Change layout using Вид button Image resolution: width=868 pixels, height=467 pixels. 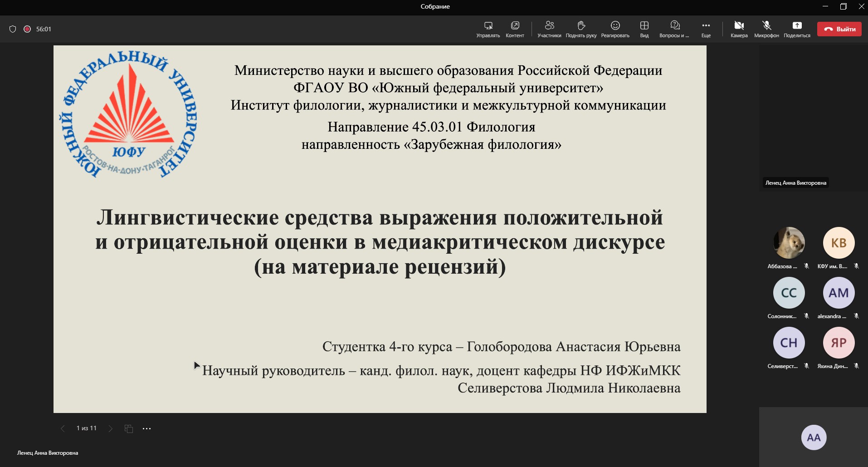(x=644, y=29)
